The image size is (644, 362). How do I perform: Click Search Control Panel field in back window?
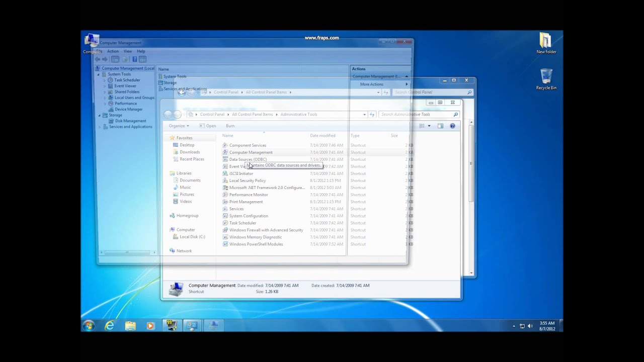(x=432, y=93)
